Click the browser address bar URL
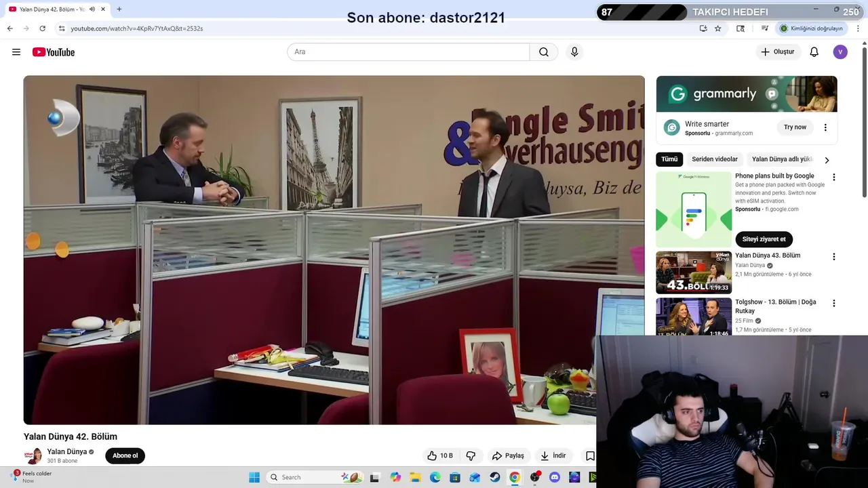The height and width of the screenshot is (488, 868). coord(136,28)
